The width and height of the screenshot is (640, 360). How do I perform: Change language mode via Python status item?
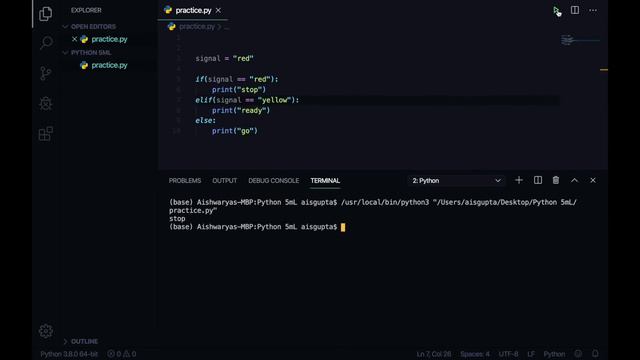click(x=554, y=354)
